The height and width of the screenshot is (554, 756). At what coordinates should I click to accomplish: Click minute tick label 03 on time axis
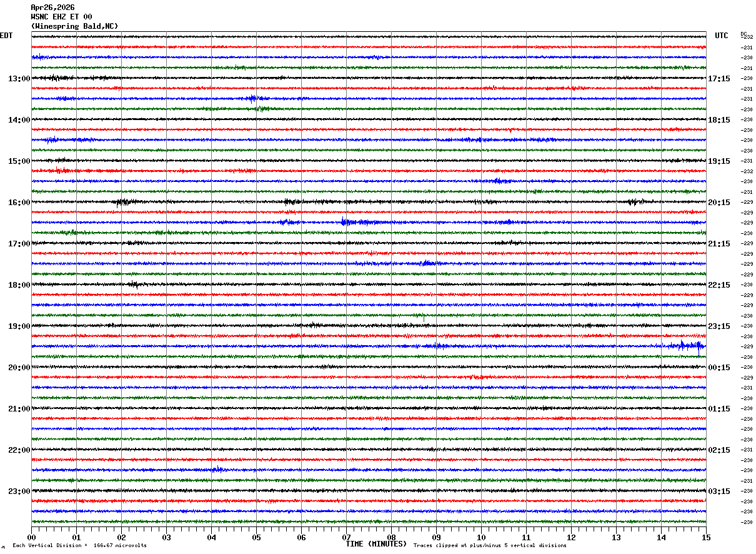(x=166, y=537)
